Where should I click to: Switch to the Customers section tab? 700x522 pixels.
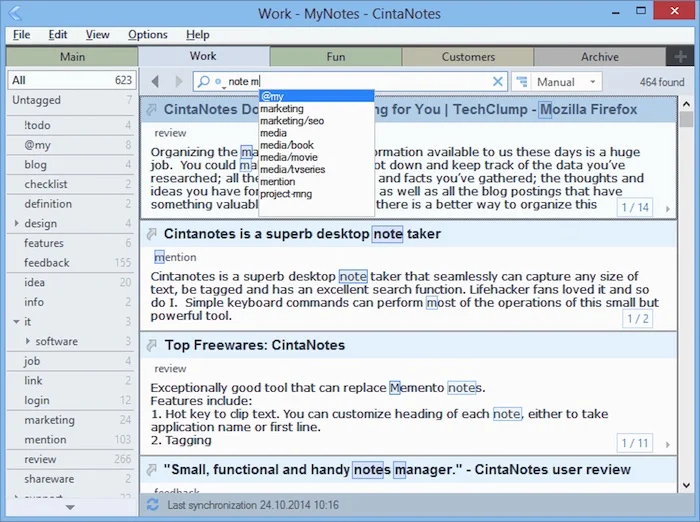[468, 57]
